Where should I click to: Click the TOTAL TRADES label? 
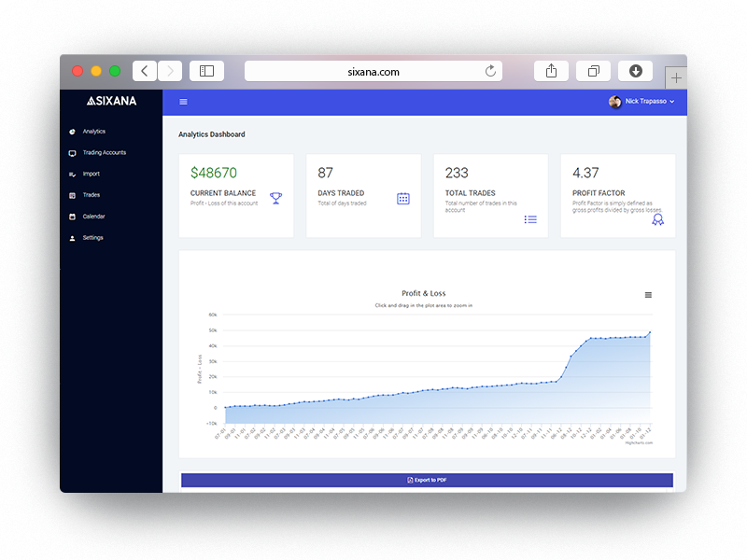pyautogui.click(x=470, y=193)
